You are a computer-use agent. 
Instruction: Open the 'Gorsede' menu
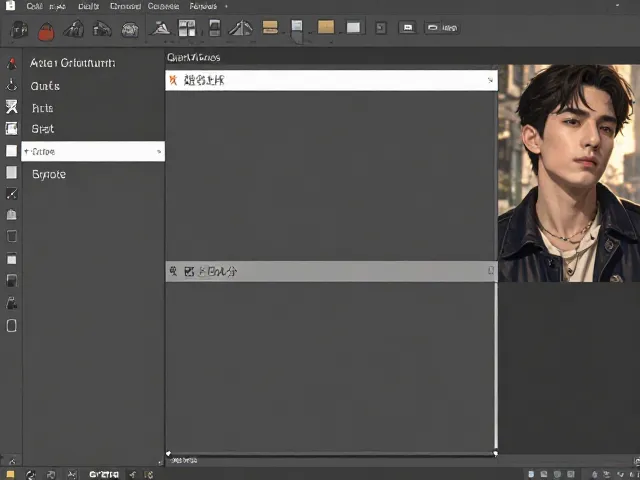pyautogui.click(x=163, y=6)
